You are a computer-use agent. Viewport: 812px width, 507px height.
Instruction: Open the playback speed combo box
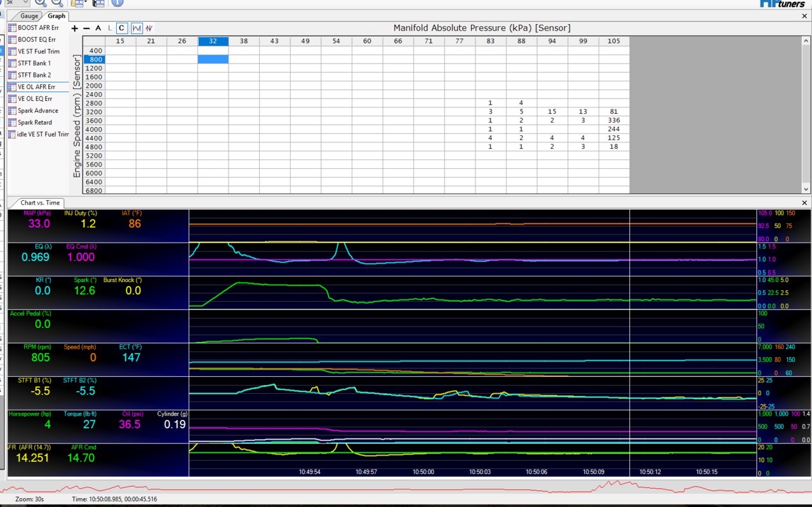pos(17,3)
